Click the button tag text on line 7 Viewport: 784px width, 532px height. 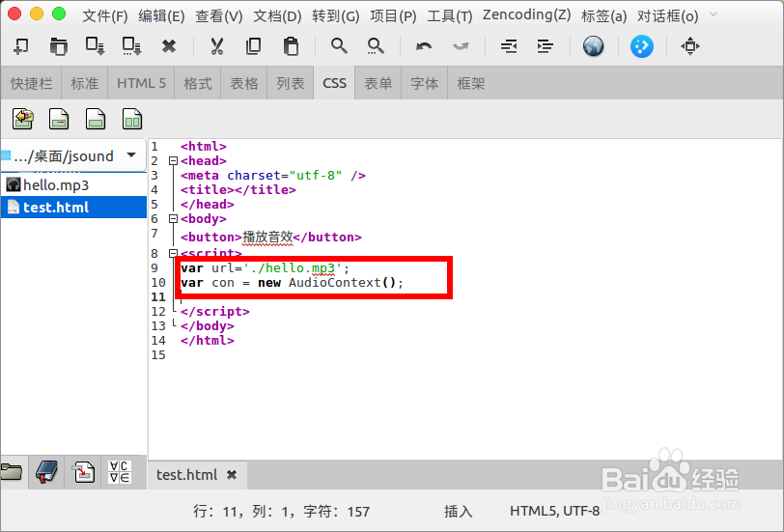pos(271,237)
